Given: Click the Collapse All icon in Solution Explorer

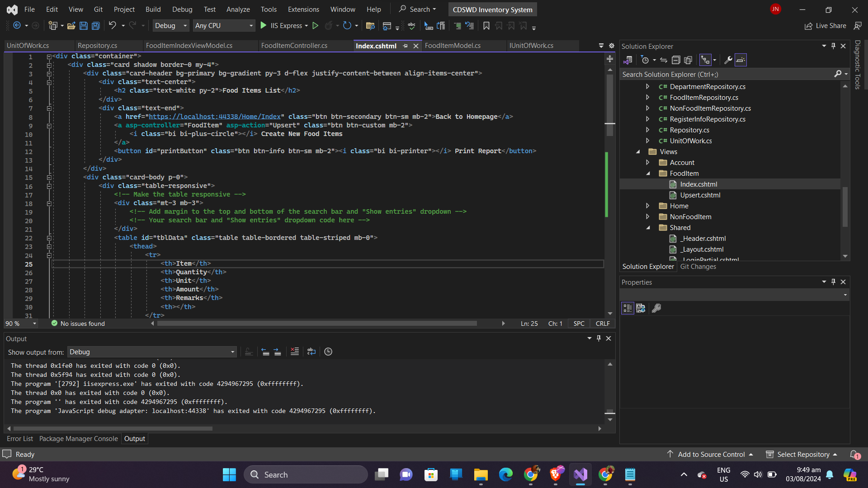Looking at the screenshot, I should click(x=676, y=60).
